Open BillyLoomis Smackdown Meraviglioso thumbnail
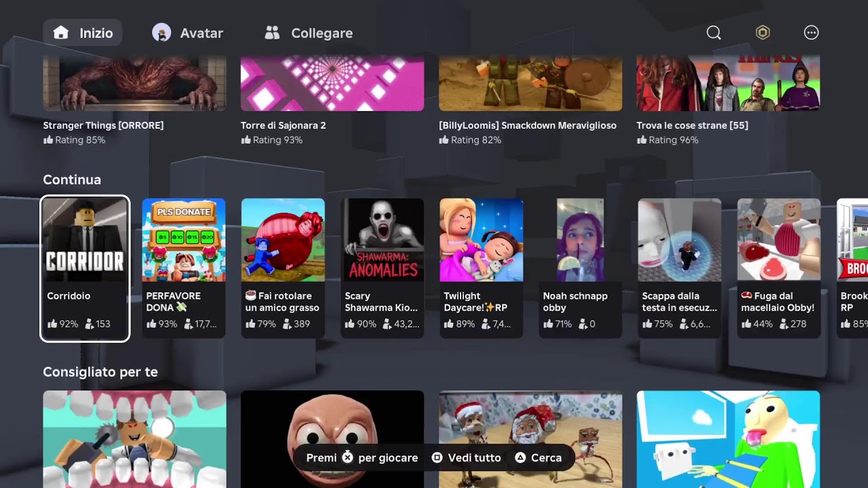The width and height of the screenshot is (868, 488). pyautogui.click(x=530, y=83)
